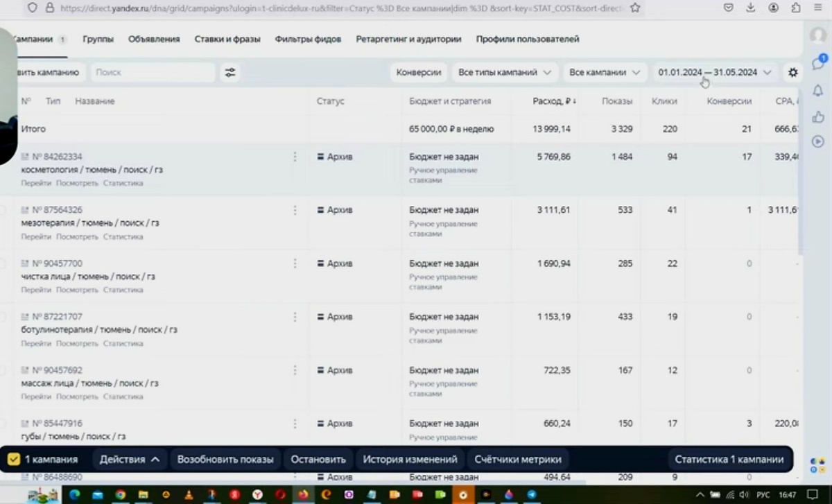Expand the 'Все типы кампаний' dropdown

click(505, 72)
